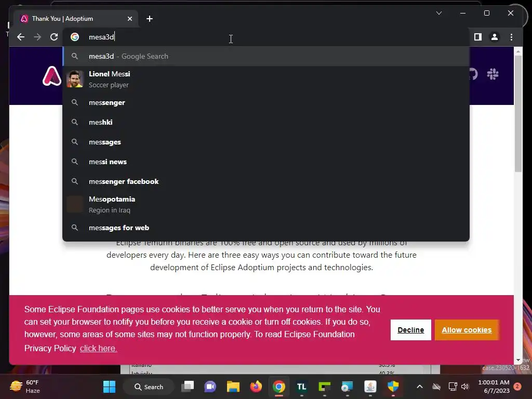Open the notification badge in the taskbar
Screen dimensions: 532x399
click(x=517, y=387)
